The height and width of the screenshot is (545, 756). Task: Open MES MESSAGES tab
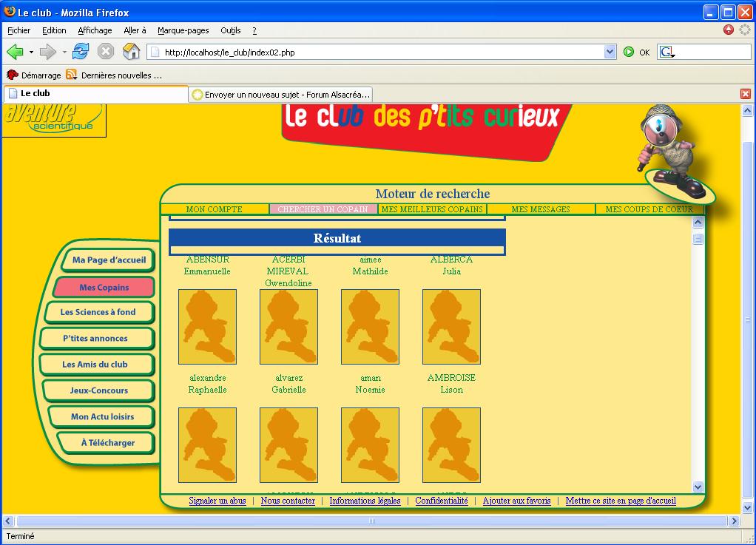pyautogui.click(x=541, y=209)
